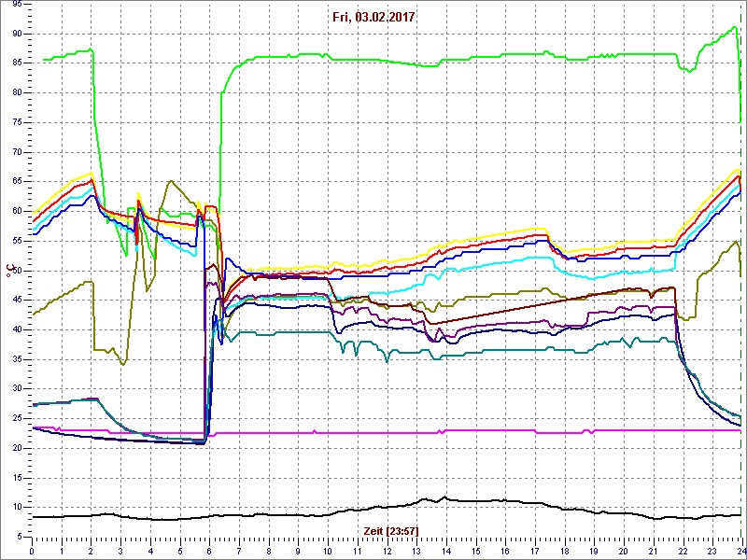
Task: Click hour 1 on the time axis
Action: click(62, 550)
